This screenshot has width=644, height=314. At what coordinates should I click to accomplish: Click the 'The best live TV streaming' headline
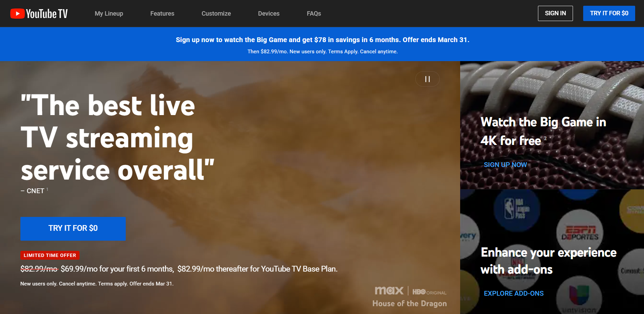click(118, 137)
